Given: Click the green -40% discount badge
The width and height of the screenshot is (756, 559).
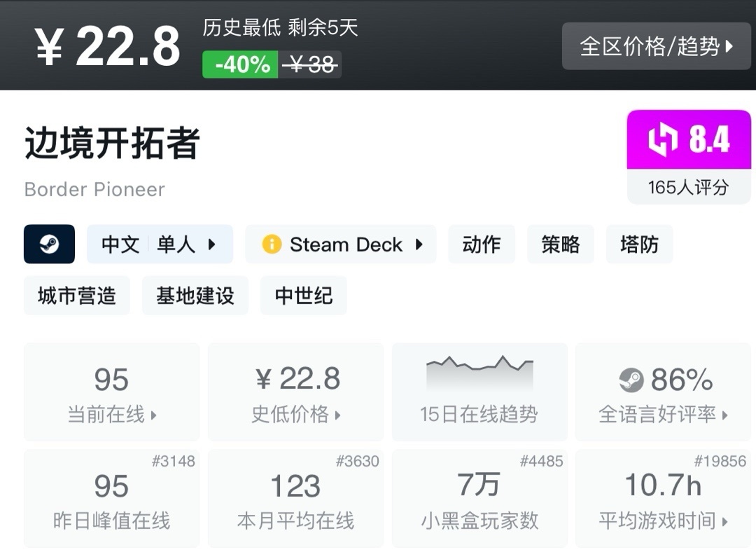Looking at the screenshot, I should pos(240,64).
